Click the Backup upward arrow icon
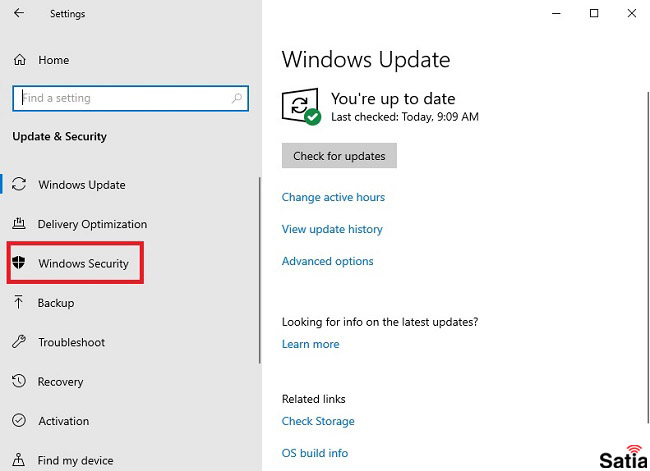This screenshot has height=471, width=650. (x=19, y=302)
